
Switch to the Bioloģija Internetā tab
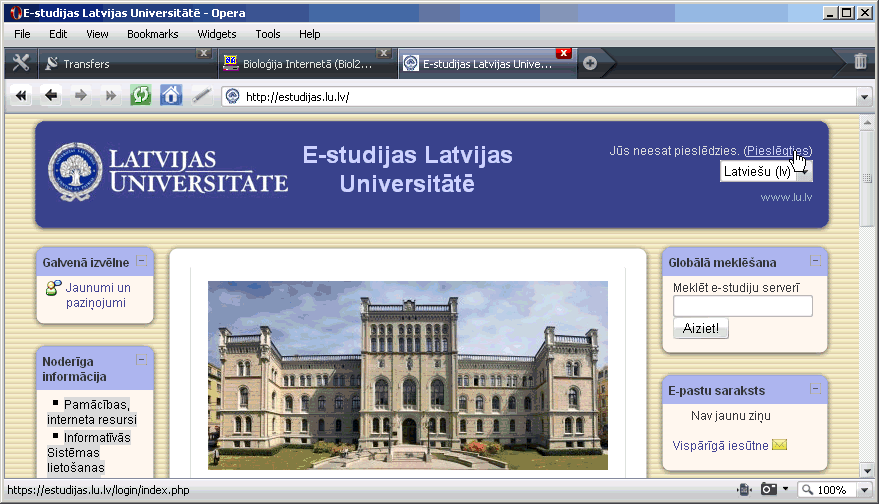click(307, 63)
